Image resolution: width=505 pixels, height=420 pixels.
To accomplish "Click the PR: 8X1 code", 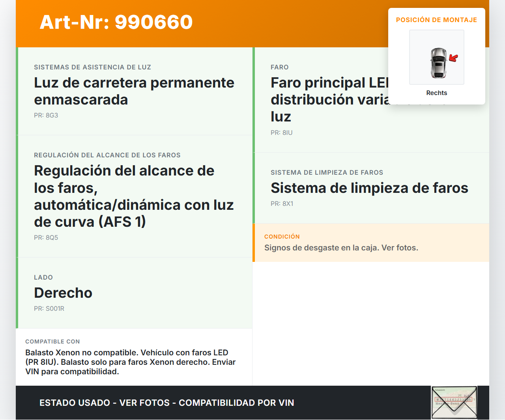I will pyautogui.click(x=282, y=203).
